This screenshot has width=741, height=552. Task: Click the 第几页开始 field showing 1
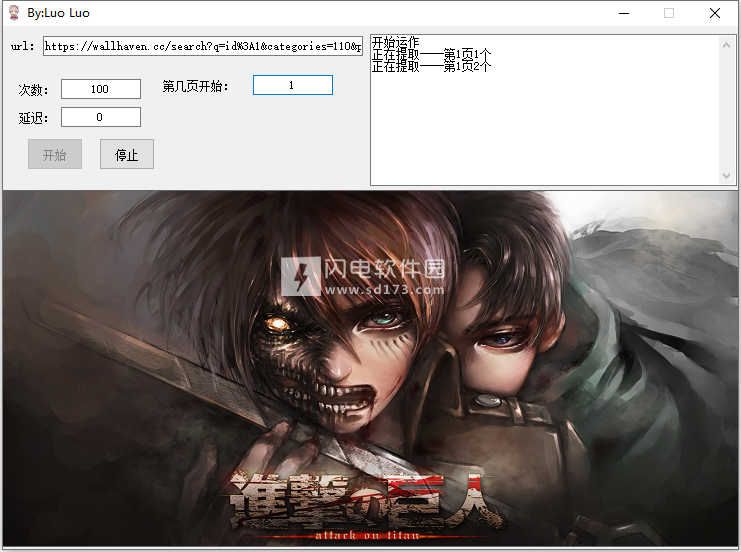pyautogui.click(x=293, y=85)
